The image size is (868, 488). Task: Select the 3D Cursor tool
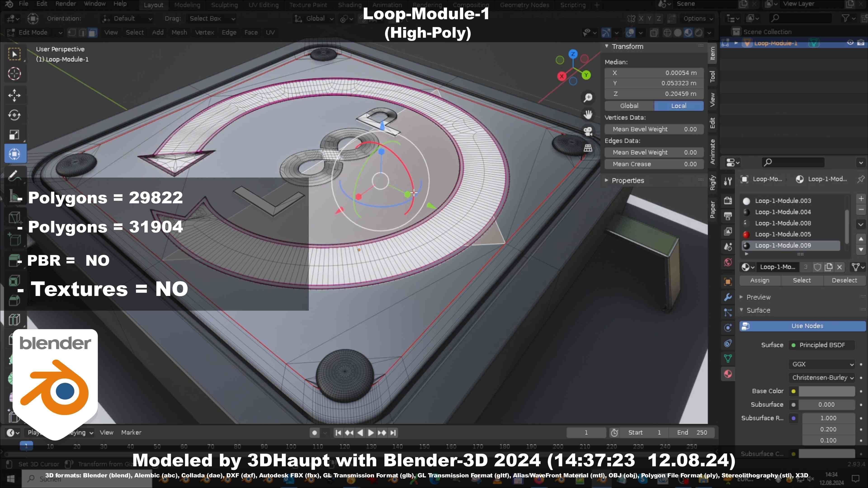14,74
